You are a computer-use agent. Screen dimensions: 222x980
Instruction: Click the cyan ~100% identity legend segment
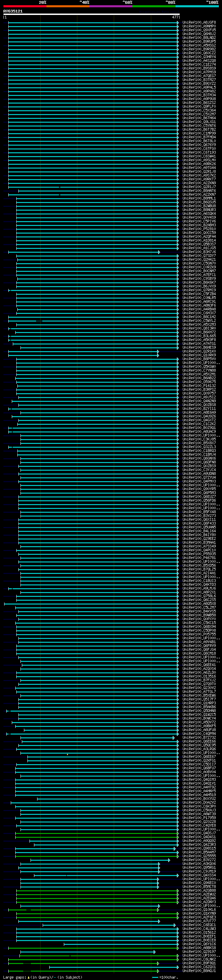pyautogui.click(x=197, y=6)
